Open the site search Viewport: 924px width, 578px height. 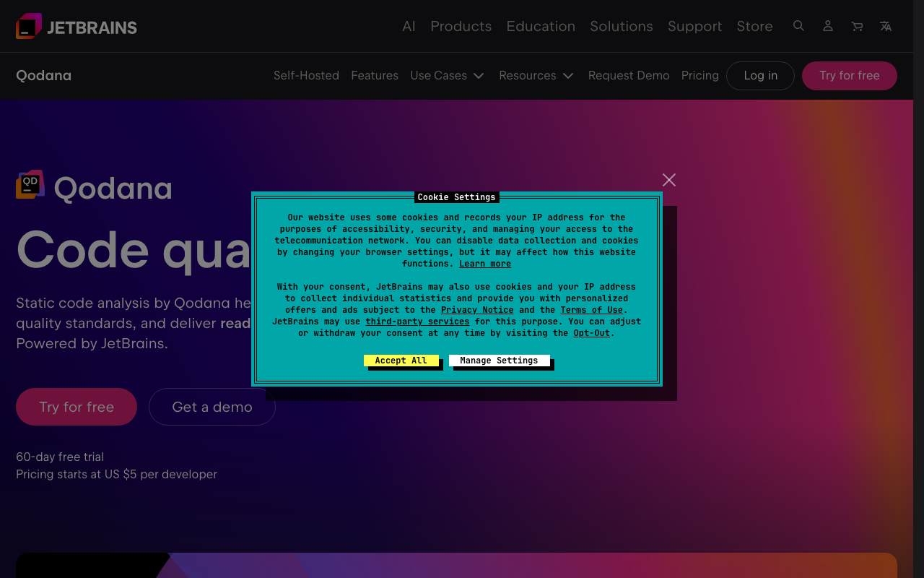coord(798,26)
